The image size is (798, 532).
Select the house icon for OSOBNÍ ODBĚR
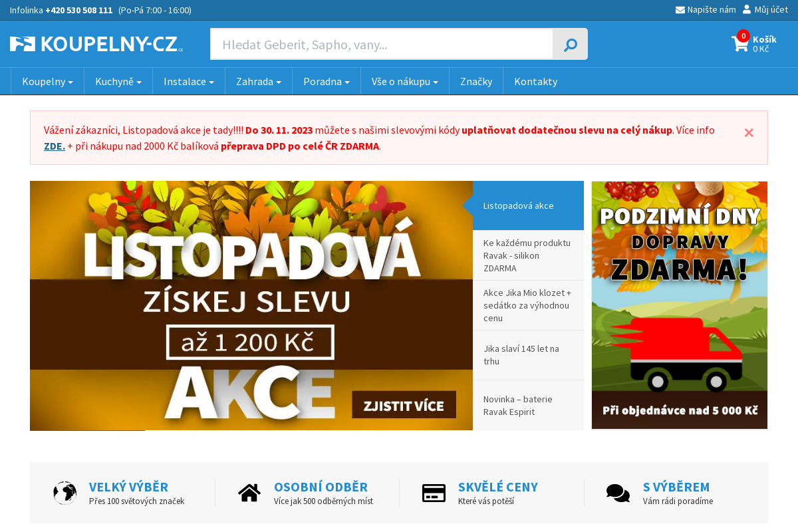tap(249, 492)
